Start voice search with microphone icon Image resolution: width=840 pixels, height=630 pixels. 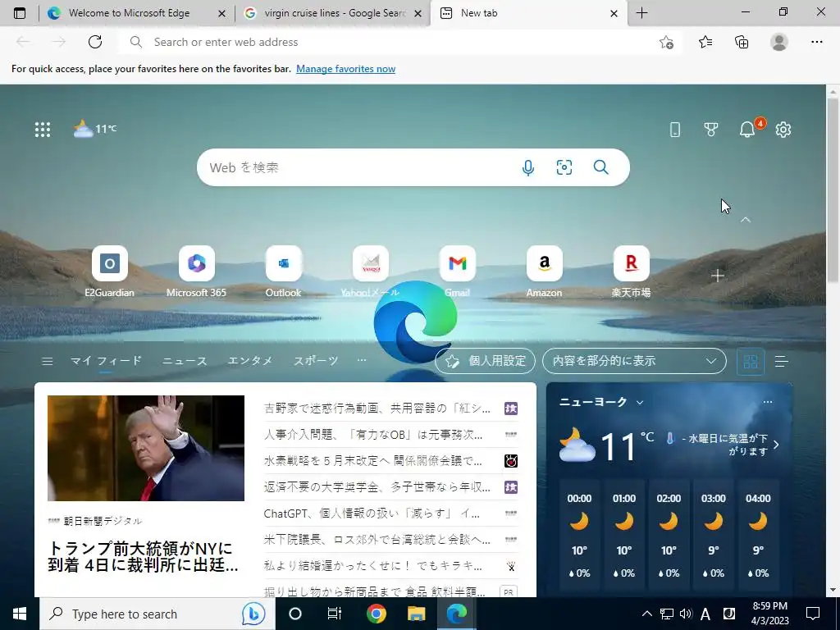(527, 167)
